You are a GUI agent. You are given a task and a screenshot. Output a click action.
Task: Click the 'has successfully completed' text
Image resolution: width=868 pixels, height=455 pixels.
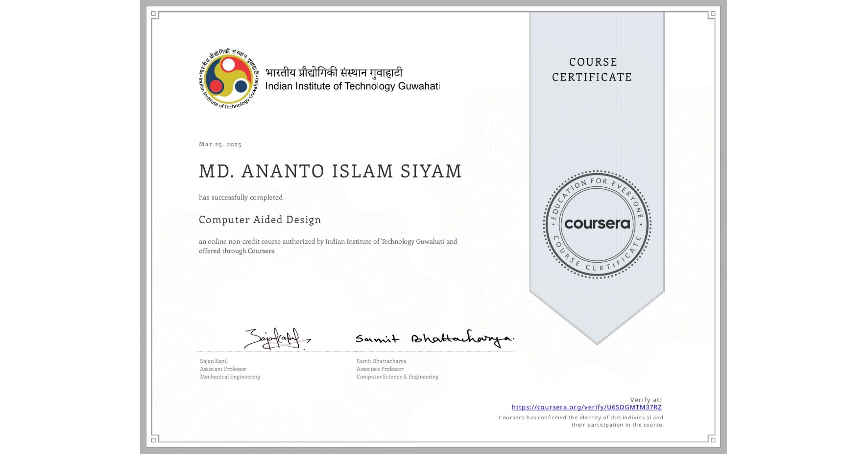(241, 197)
